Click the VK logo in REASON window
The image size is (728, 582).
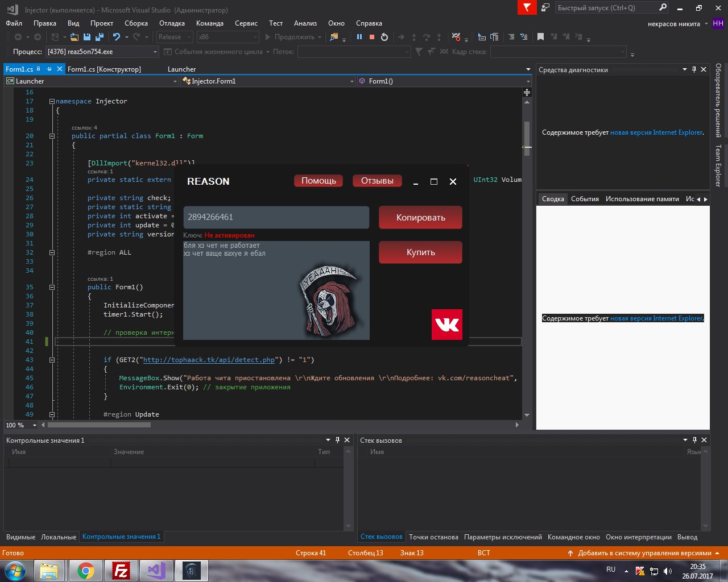(x=446, y=325)
